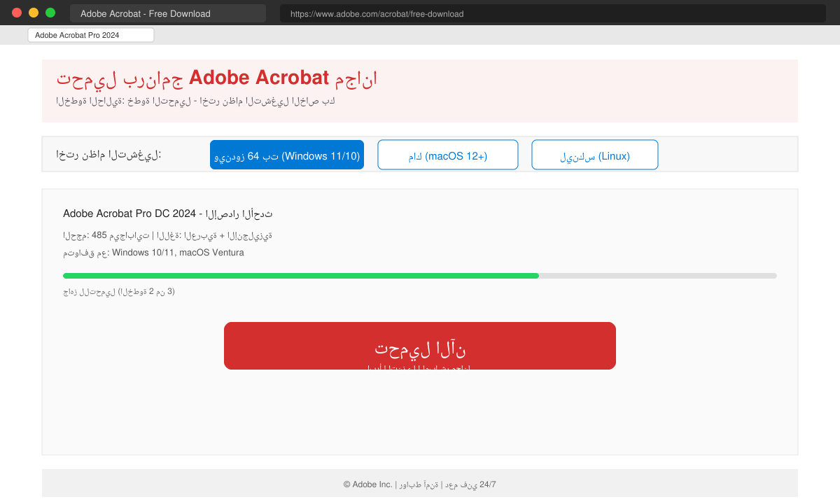Click the red Adobe Acrobat page heading
The image size is (840, 504).
217,78
